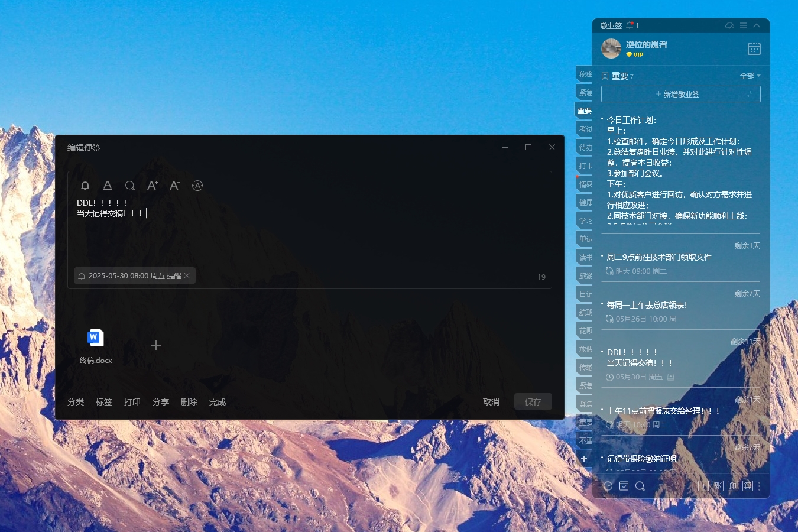
Task: Click the yellow VIP badge
Action: click(x=635, y=54)
